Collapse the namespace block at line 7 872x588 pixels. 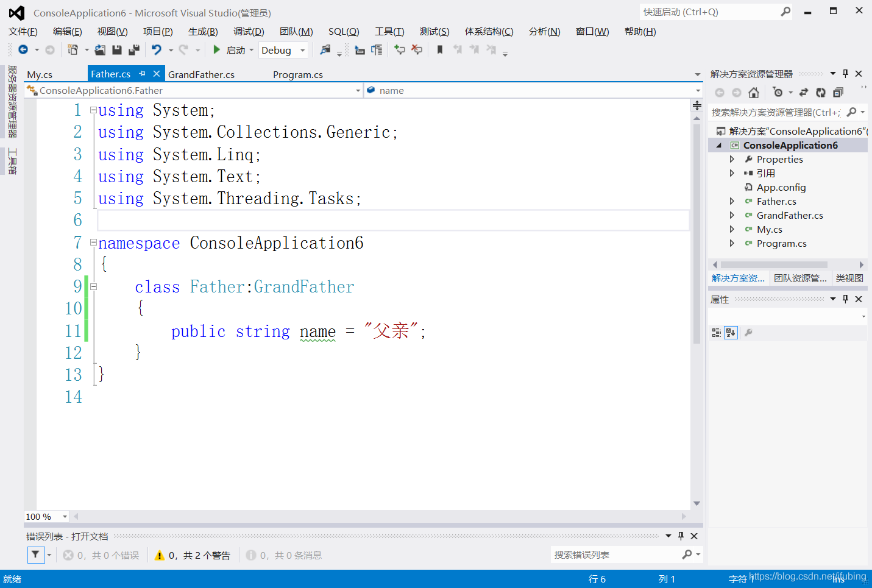pyautogui.click(x=93, y=243)
